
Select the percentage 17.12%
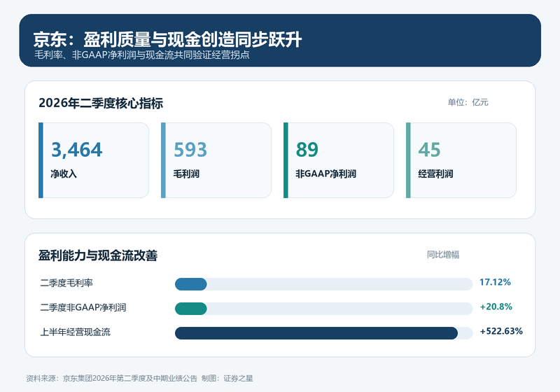(495, 282)
